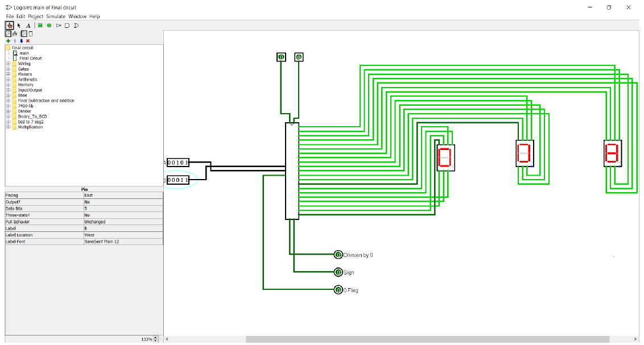Viewport: 644px width, 345px height.
Task: Click the green plus add circuit icon
Action: 8,41
